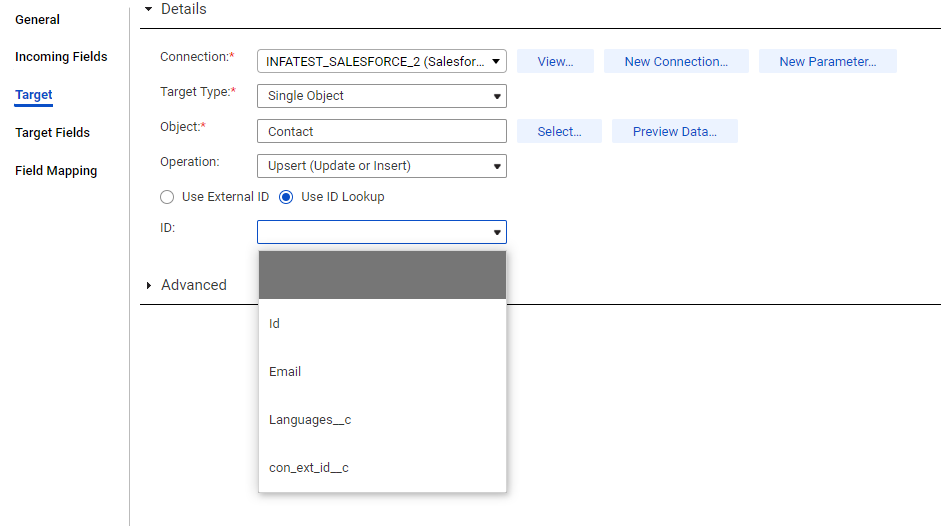Open the General tab
The height and width of the screenshot is (526, 941).
pyautogui.click(x=37, y=19)
